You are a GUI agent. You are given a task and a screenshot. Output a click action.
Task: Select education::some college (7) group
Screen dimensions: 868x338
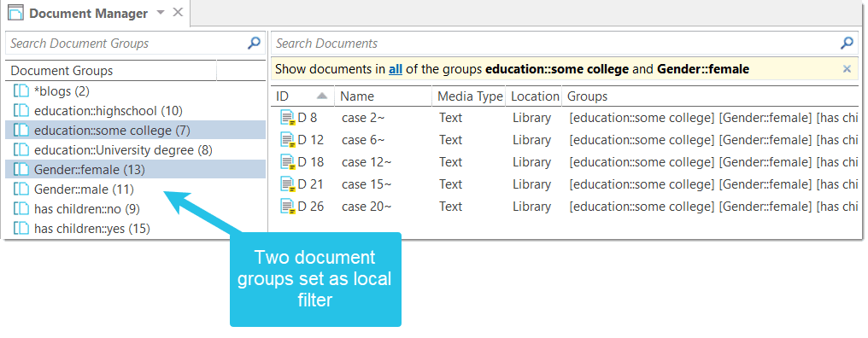(135, 131)
